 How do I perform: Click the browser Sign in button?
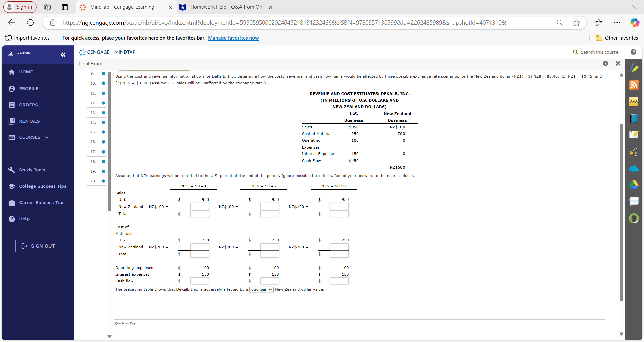pos(20,7)
